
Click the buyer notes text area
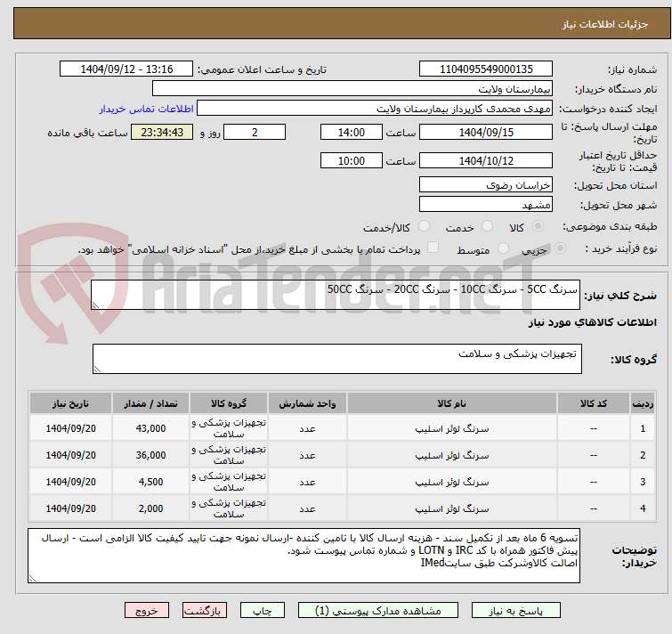coord(304,556)
